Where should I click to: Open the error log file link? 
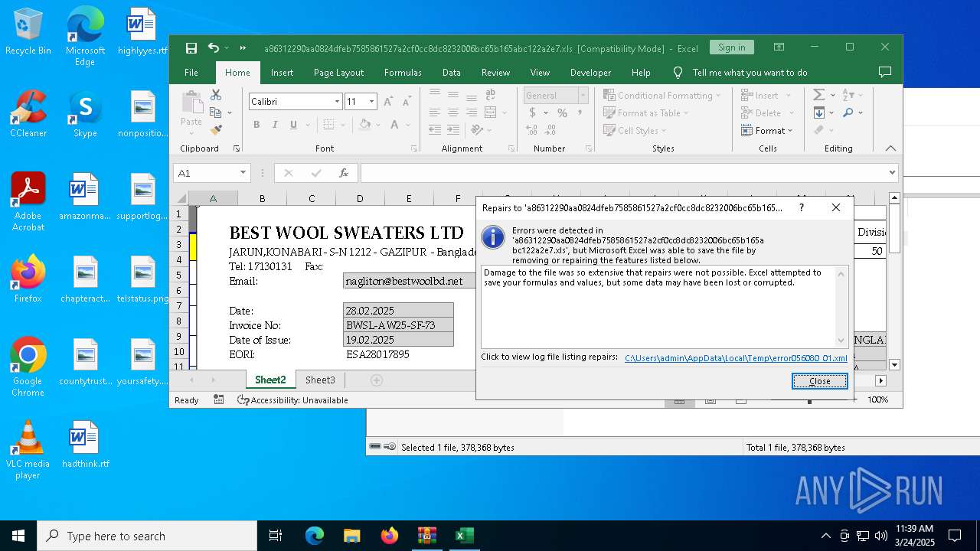click(x=736, y=357)
